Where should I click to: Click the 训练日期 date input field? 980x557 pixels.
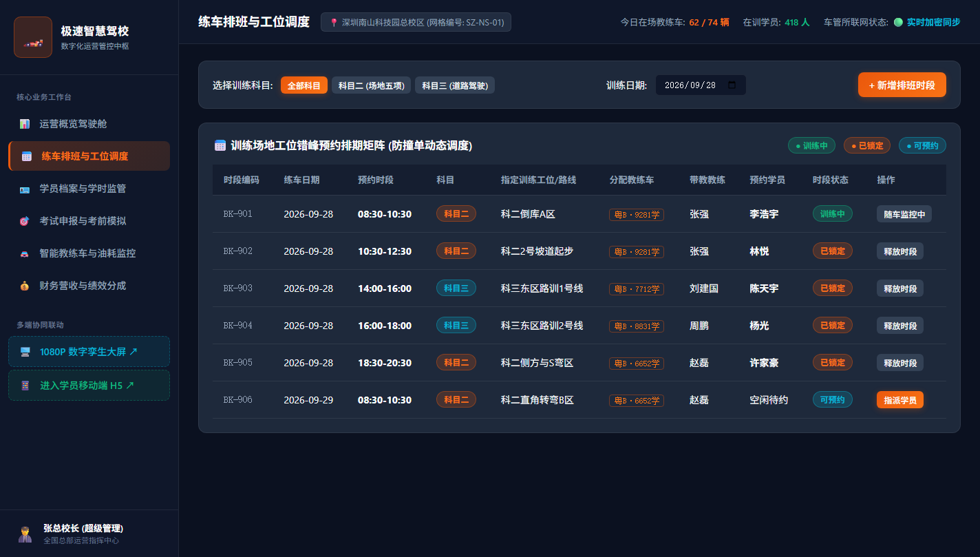701,85
